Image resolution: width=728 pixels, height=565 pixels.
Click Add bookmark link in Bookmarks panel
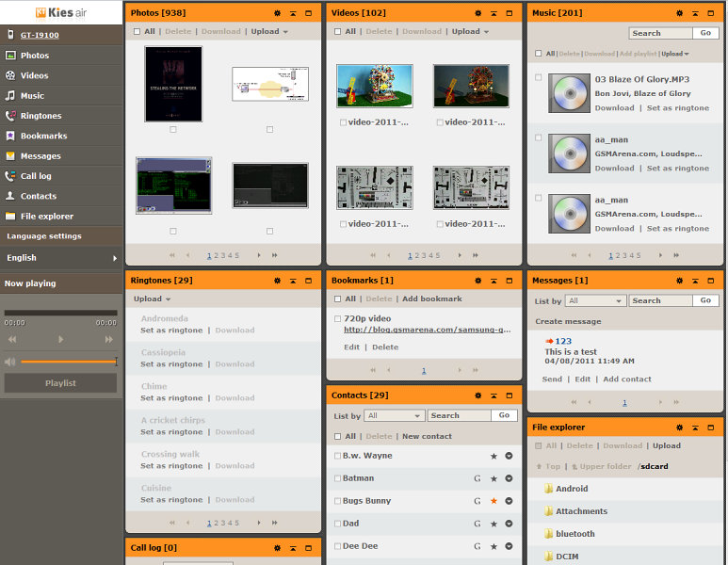click(x=431, y=299)
